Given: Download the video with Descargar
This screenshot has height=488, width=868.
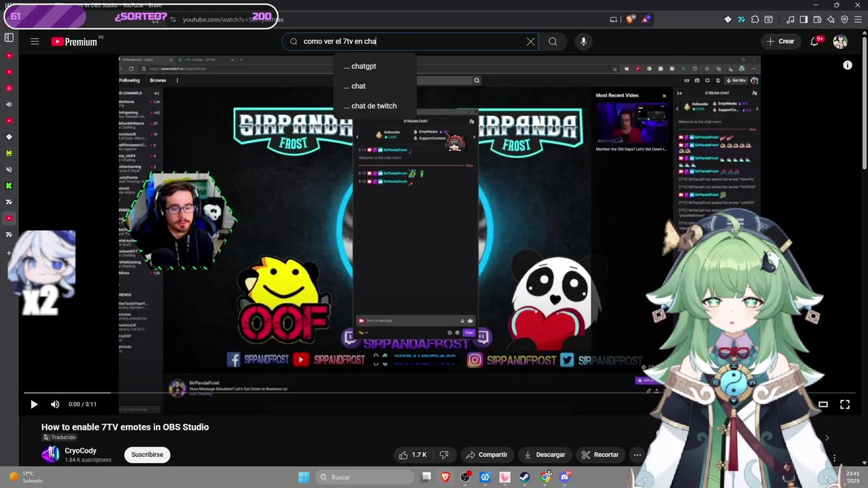Looking at the screenshot, I should 545,455.
